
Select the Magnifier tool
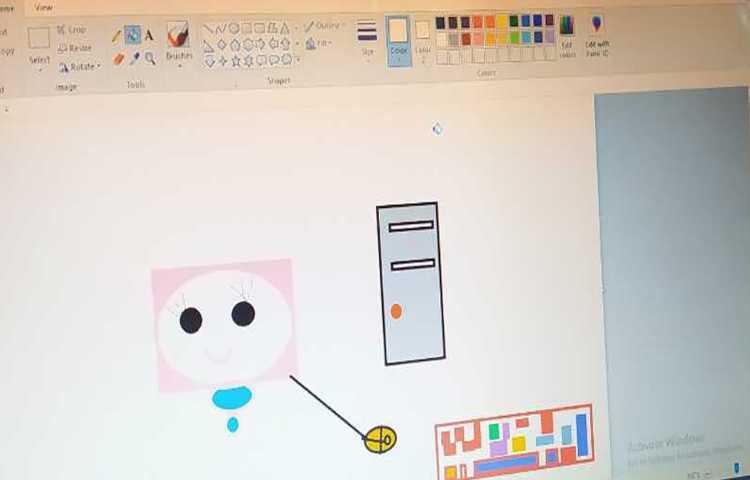pyautogui.click(x=150, y=59)
